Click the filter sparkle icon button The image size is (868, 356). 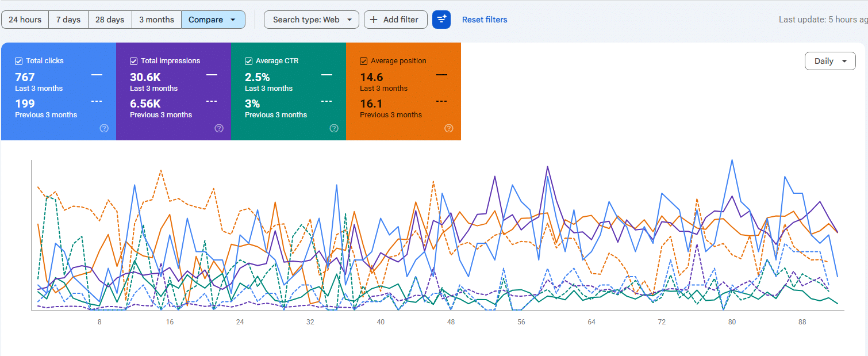(441, 20)
